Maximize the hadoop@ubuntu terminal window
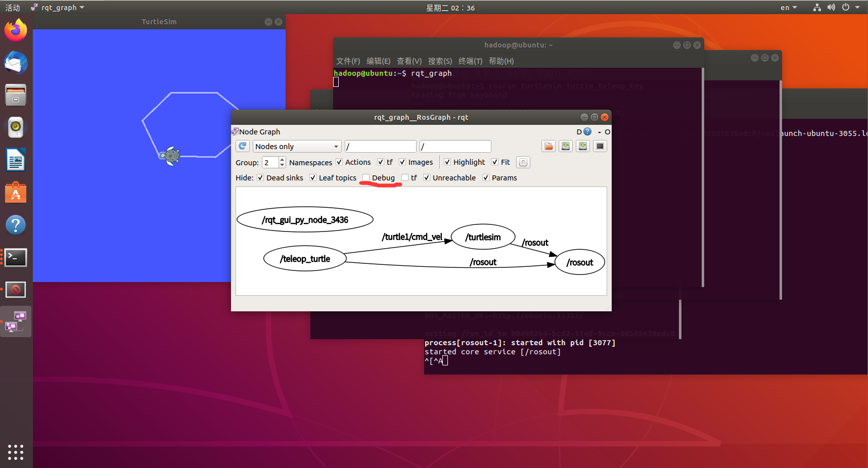The image size is (868, 468). coord(687,45)
